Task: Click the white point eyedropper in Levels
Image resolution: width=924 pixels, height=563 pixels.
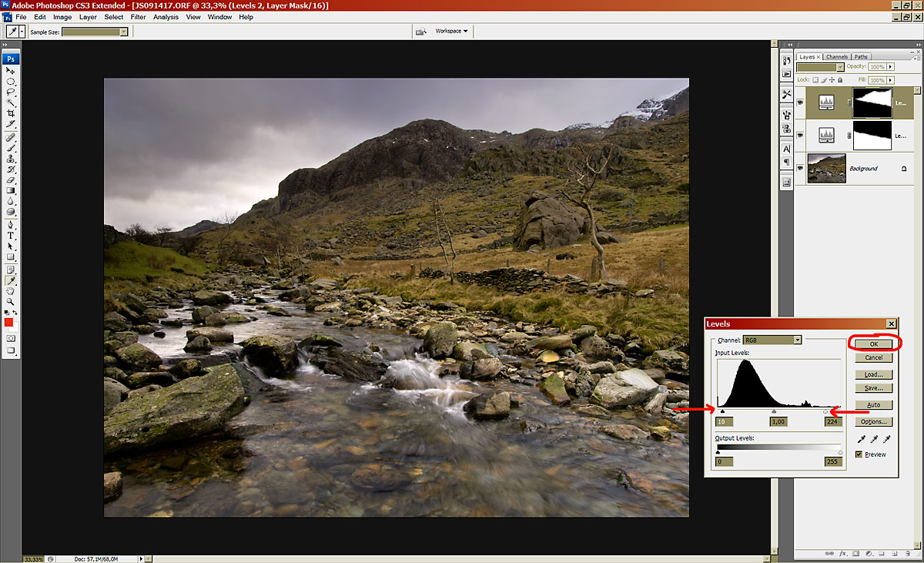Action: (x=888, y=439)
